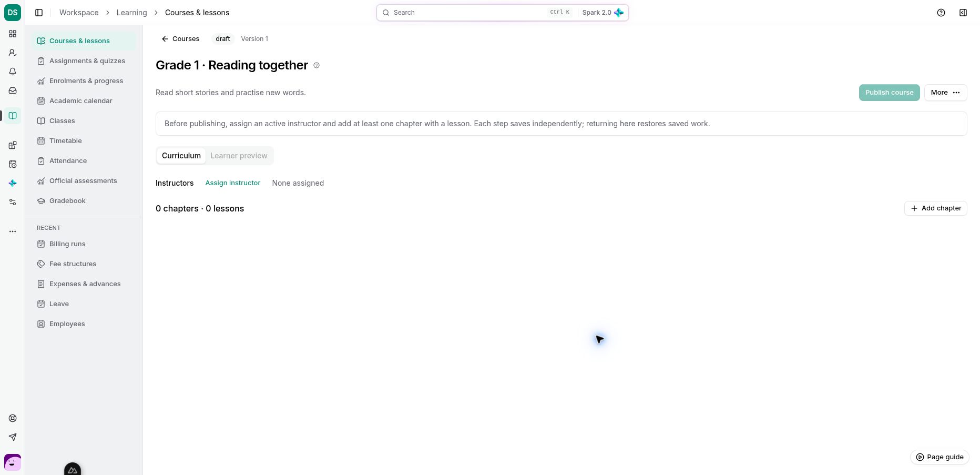
Task: Click the lifebuoy support icon
Action: tap(13, 418)
